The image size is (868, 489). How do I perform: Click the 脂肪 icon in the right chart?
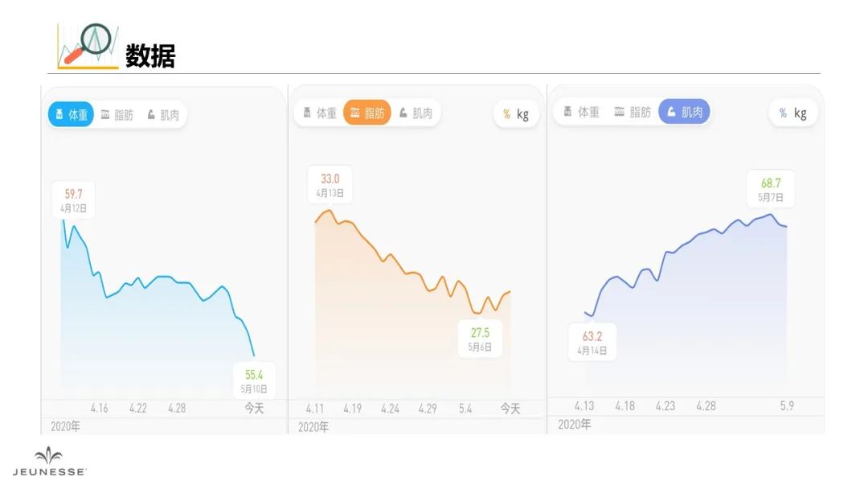point(619,112)
